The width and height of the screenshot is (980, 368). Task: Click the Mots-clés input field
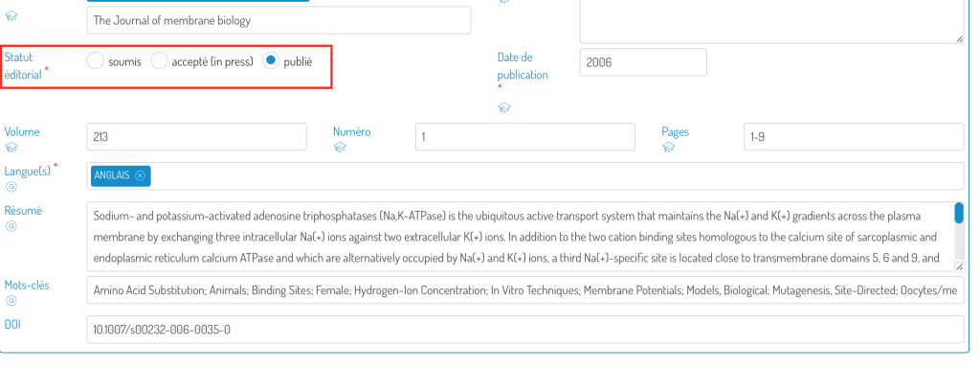(525, 289)
